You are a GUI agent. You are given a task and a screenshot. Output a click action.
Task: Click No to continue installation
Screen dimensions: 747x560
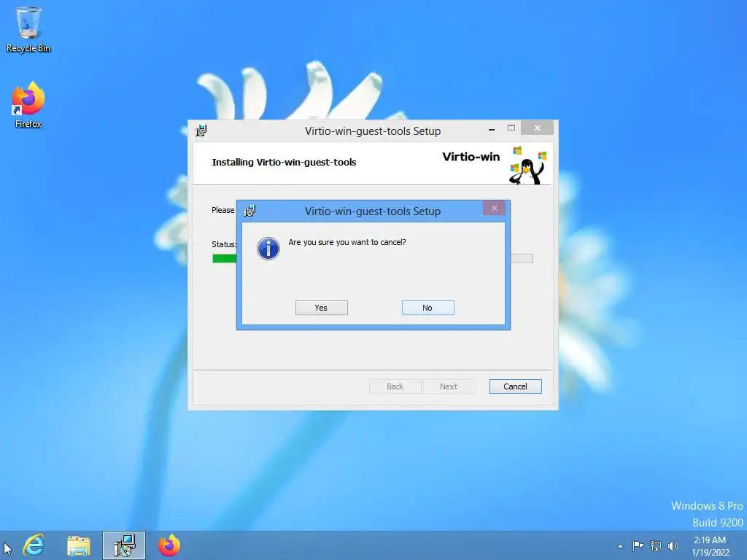[427, 308]
